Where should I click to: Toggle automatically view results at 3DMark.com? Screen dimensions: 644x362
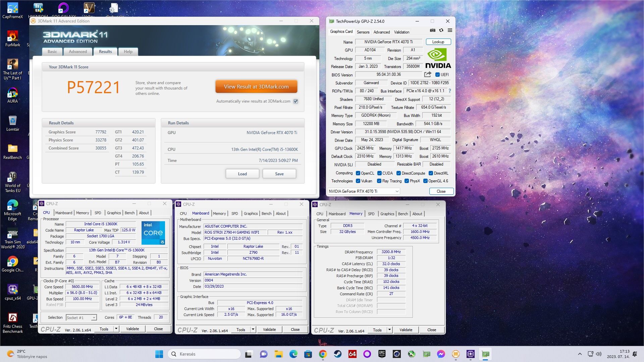coord(296,101)
